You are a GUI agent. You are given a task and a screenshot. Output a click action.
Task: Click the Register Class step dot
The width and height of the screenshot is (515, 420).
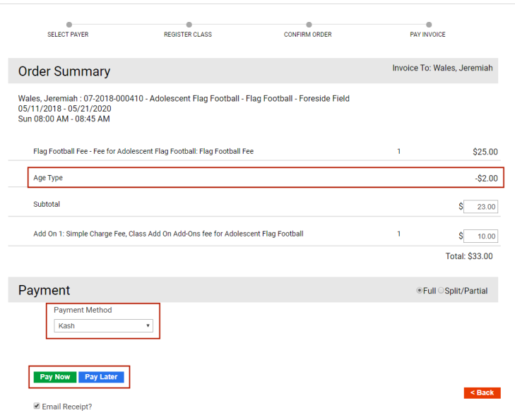[189, 25]
